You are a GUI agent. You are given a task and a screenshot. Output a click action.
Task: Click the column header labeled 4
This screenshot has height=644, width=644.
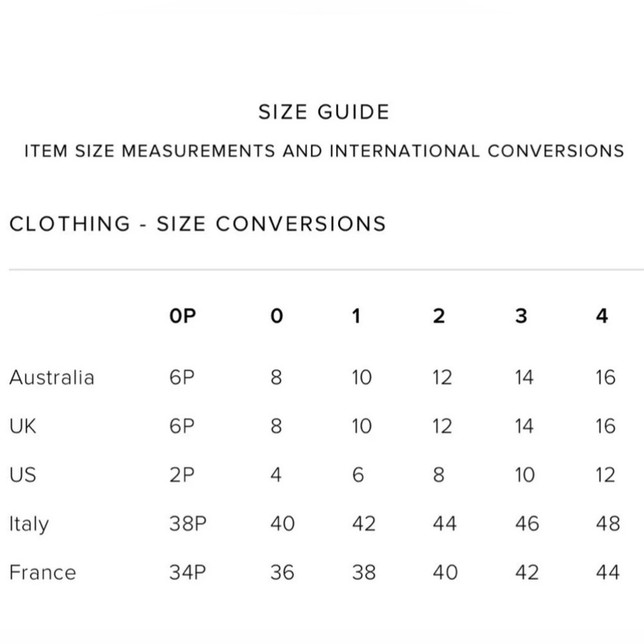[601, 316]
